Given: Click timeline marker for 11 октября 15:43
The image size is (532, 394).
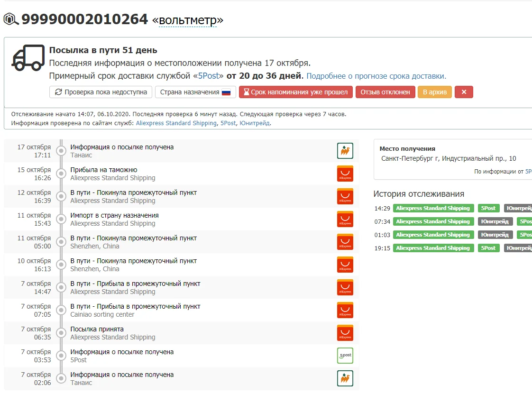Looking at the screenshot, I should click(61, 219).
